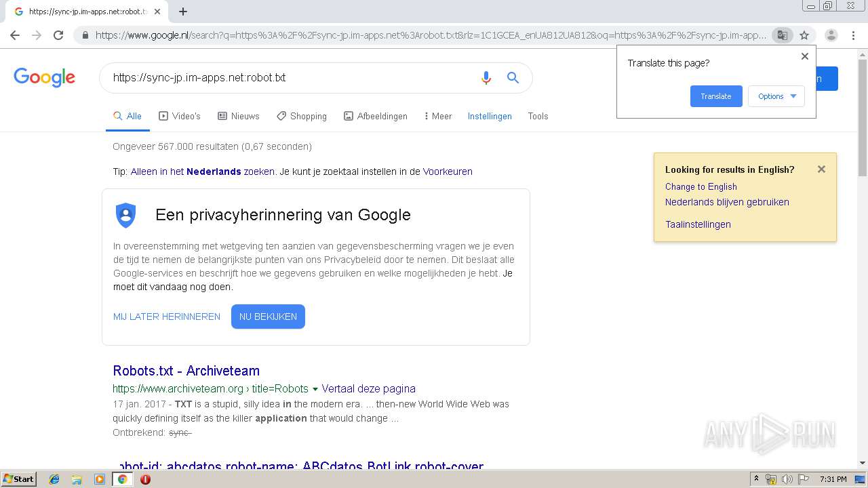Screen dimensions: 868x488
Task: Show hidden tray icons arrow
Action: coord(757,479)
